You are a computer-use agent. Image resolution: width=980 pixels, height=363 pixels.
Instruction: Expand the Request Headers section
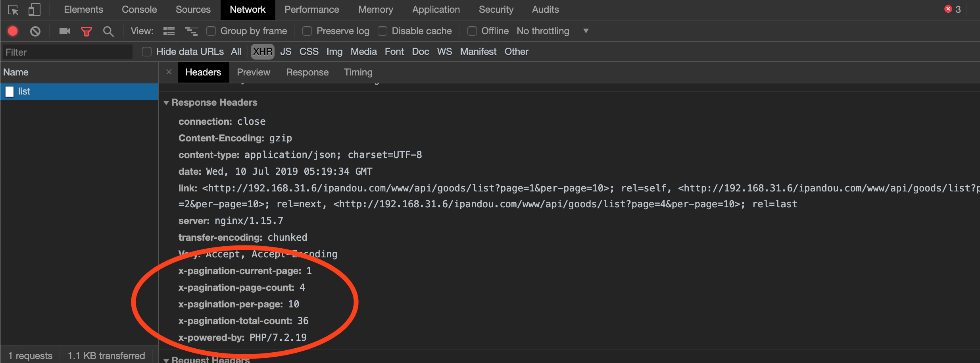[x=167, y=359]
